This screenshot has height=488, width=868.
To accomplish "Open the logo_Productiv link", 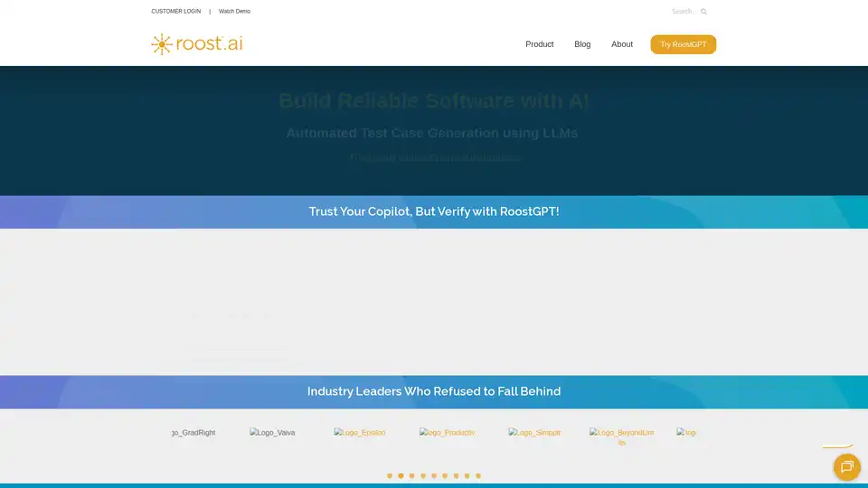I will pyautogui.click(x=447, y=433).
